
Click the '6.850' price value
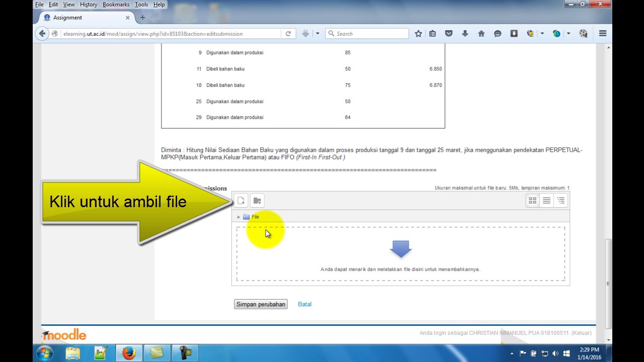pos(436,69)
